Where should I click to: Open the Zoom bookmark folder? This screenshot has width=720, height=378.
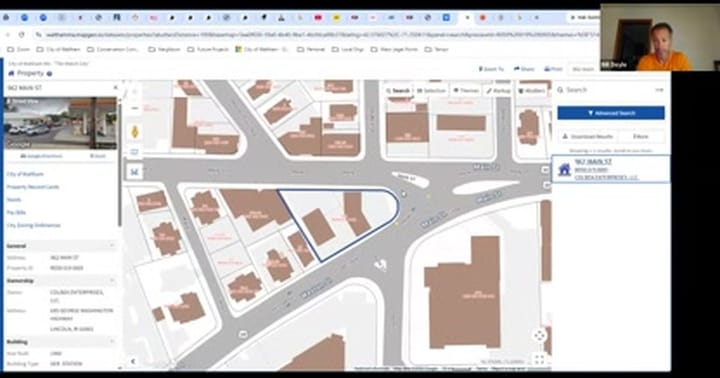point(19,49)
